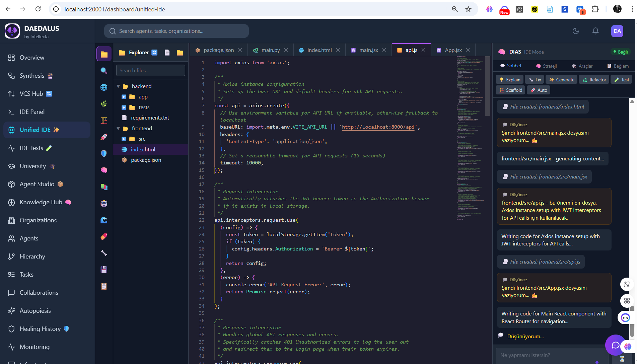The width and height of the screenshot is (637, 364).
Task: Open the Bağlam tab in DIAS panel
Action: (618, 66)
